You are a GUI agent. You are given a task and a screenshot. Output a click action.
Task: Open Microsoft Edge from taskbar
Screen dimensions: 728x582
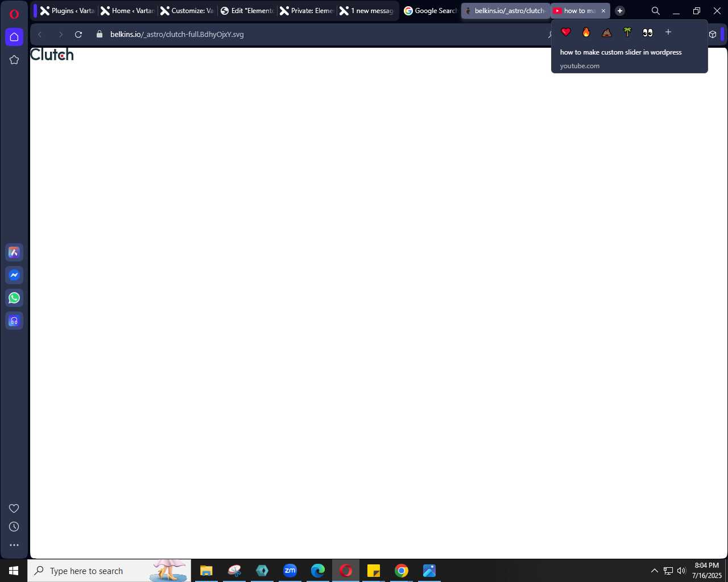[318, 571]
